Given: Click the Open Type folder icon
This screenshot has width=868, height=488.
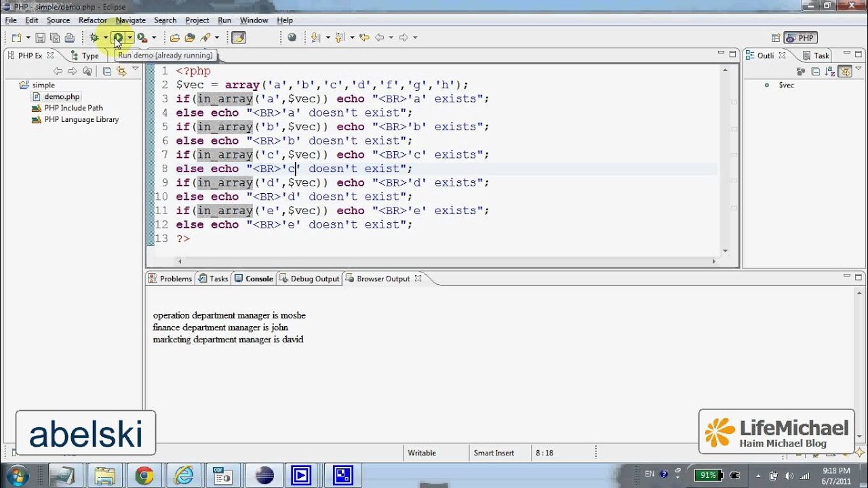Looking at the screenshot, I should (x=174, y=38).
